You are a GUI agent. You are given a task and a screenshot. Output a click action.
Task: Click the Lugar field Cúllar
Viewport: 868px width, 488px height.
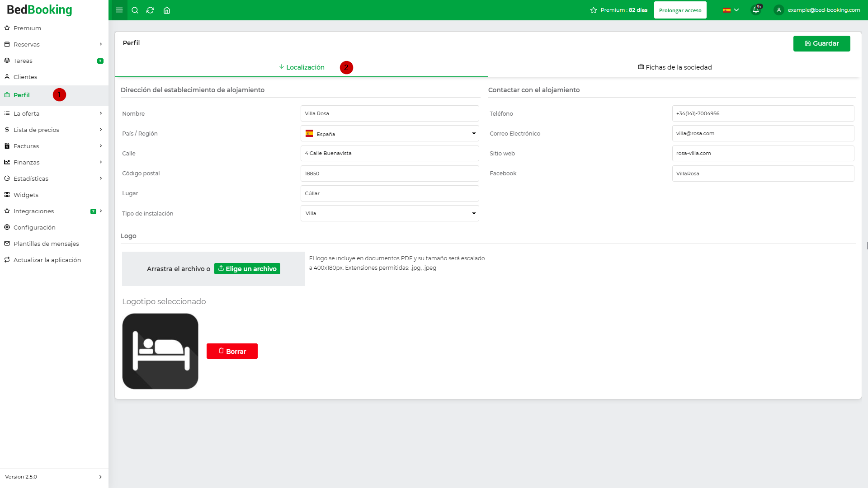(390, 193)
